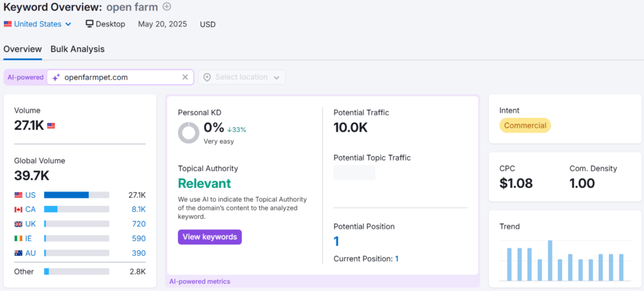Click the United States flag icon in header
The image size is (644, 291).
[8, 24]
